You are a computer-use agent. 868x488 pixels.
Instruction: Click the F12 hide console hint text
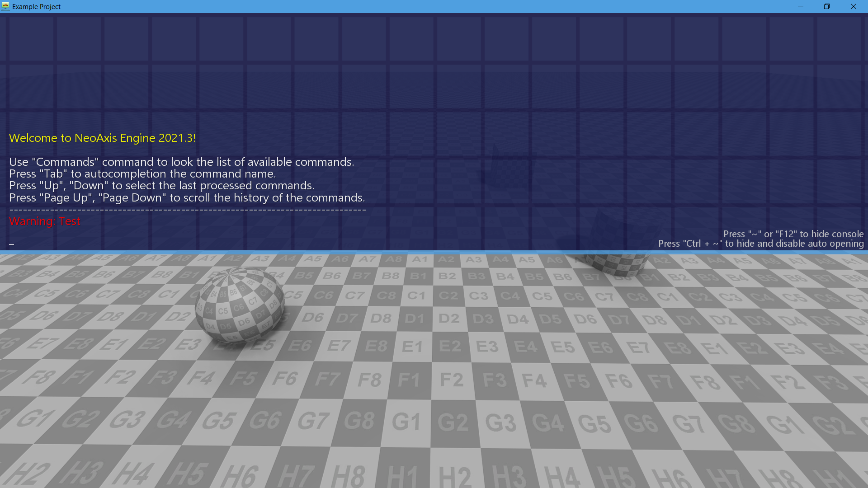(x=793, y=234)
